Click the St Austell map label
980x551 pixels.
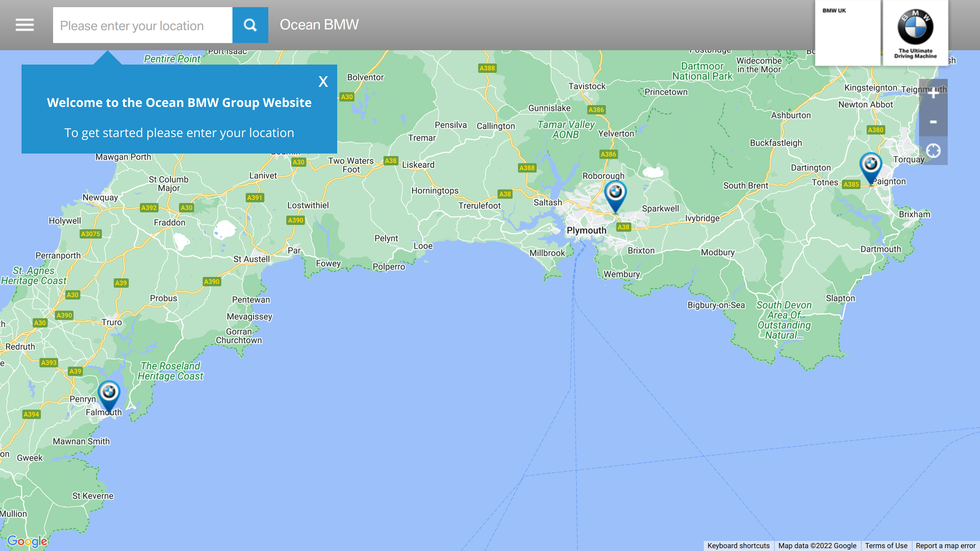point(251,259)
